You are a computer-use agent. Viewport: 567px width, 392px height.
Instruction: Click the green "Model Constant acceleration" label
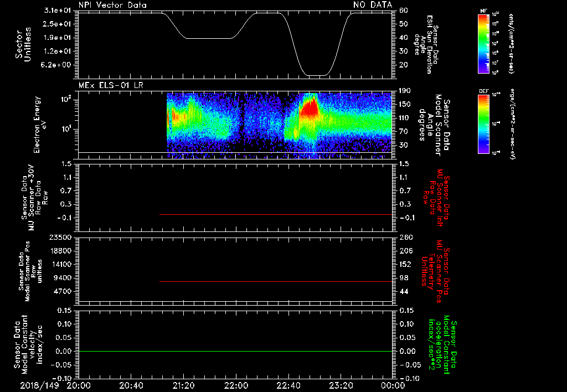coord(442,345)
